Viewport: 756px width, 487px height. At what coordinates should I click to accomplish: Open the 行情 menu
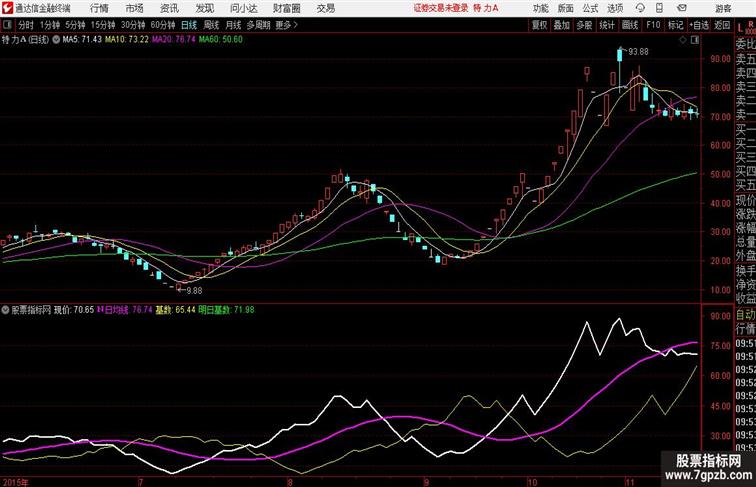[99, 8]
